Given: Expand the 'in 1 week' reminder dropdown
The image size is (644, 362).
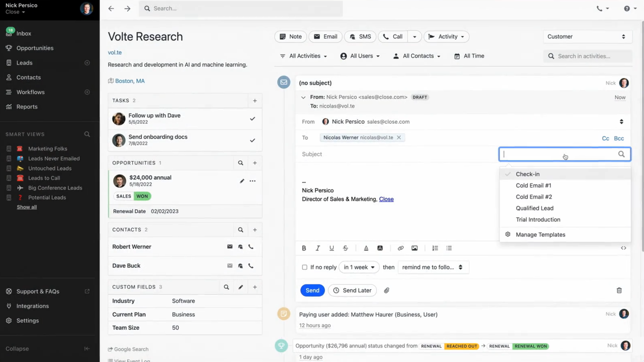Looking at the screenshot, I should [359, 267].
